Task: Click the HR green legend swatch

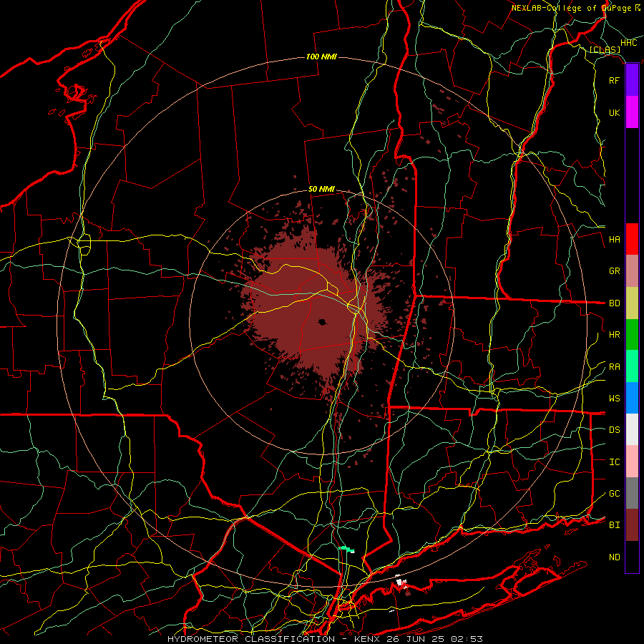Action: point(632,334)
